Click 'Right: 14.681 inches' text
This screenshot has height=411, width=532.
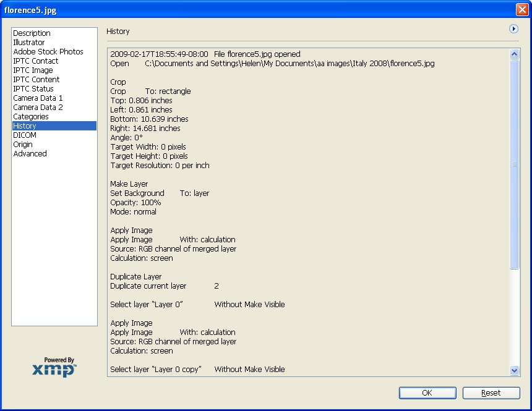[x=145, y=129]
